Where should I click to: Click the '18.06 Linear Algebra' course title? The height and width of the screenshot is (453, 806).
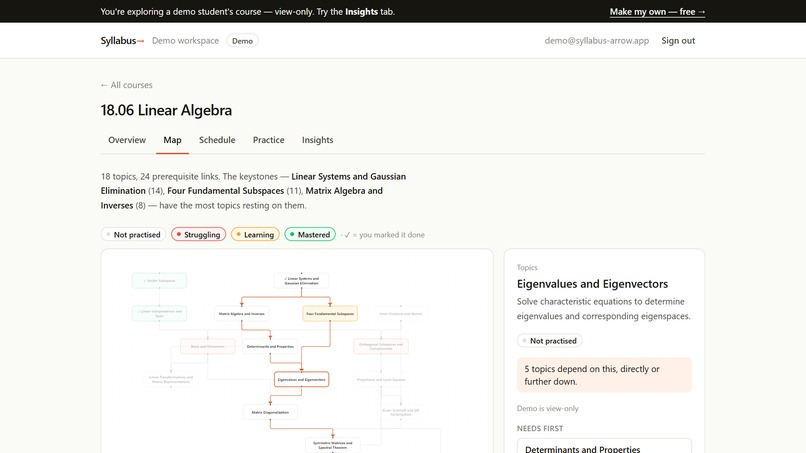[x=166, y=110]
